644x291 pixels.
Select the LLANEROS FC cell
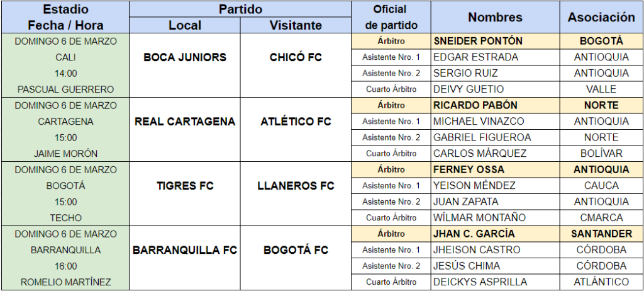click(296, 194)
